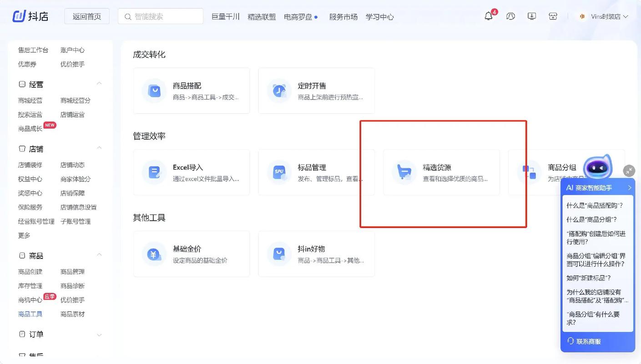Collapse the 经营 sidebar section

99,84
